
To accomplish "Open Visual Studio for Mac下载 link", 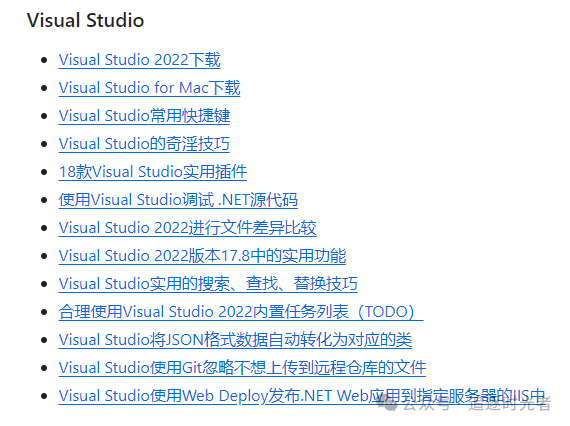I will coord(149,88).
